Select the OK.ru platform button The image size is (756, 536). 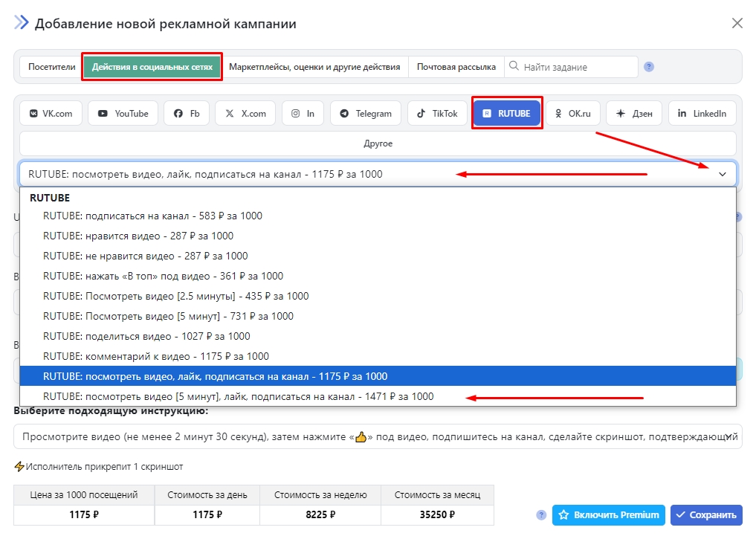[x=573, y=114]
